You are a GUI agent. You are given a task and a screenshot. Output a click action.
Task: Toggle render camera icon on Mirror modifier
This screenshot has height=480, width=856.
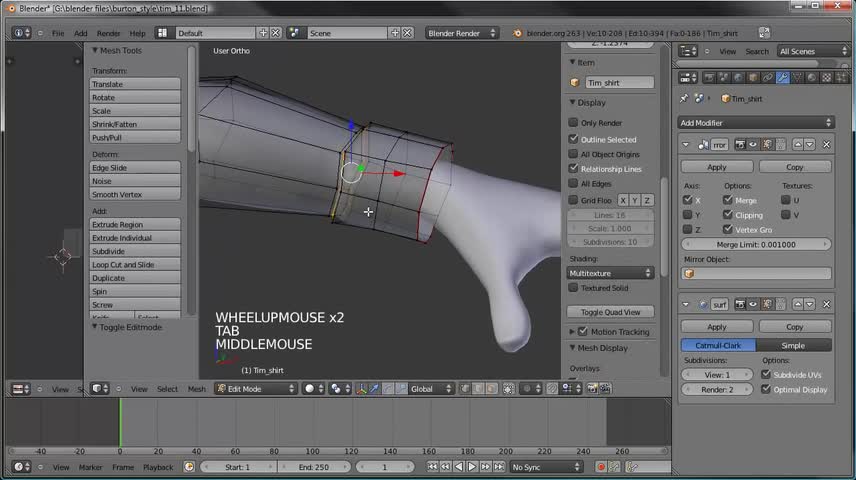[x=740, y=145]
